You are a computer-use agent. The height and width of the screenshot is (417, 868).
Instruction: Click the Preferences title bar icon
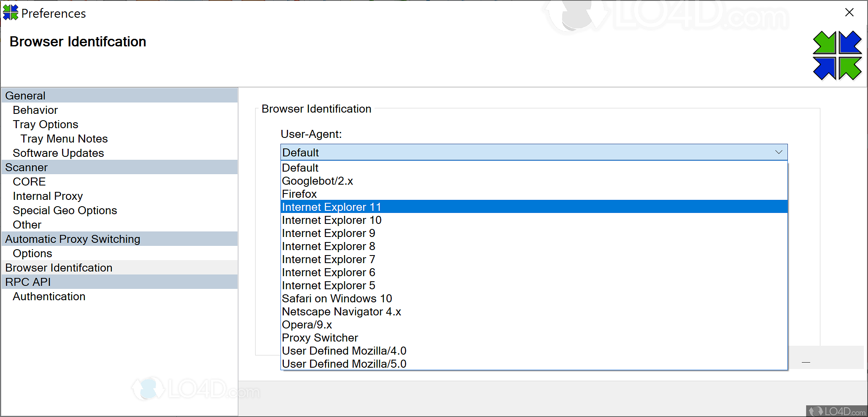[10, 12]
